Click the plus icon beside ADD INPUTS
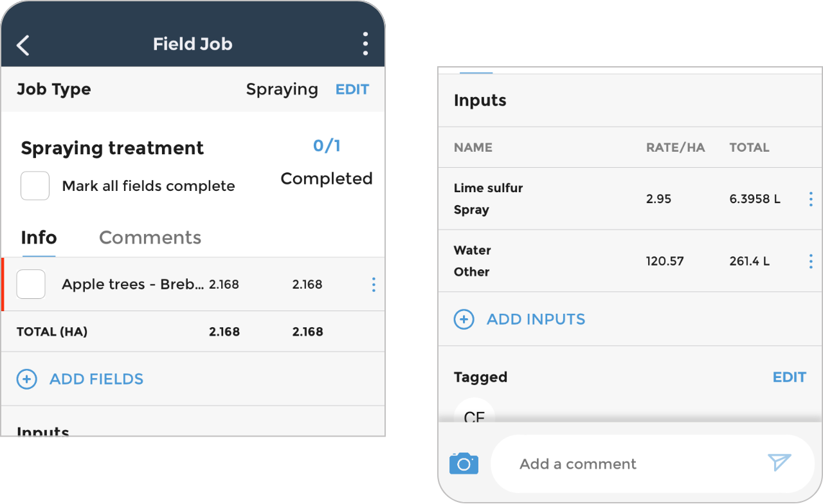 (x=464, y=319)
